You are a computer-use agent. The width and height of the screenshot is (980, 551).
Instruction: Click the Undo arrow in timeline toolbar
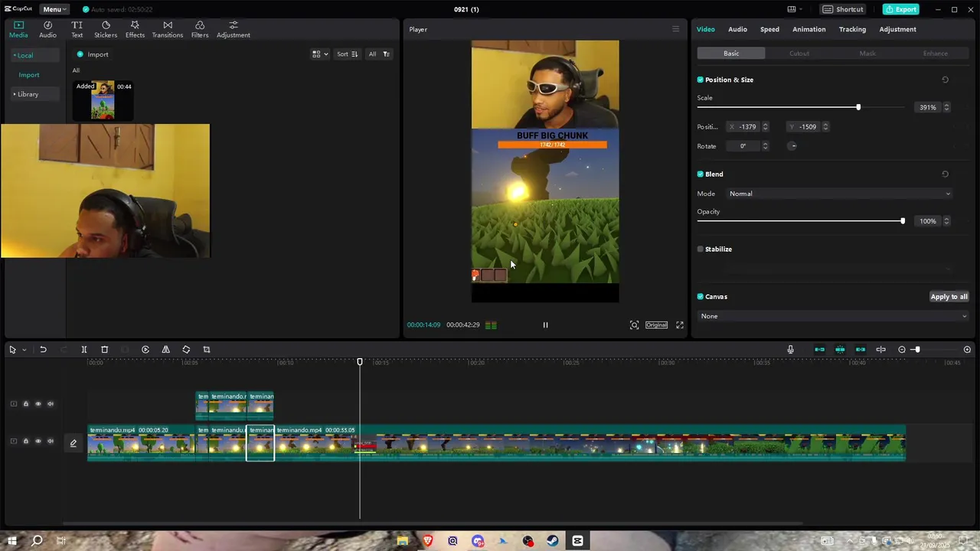43,350
